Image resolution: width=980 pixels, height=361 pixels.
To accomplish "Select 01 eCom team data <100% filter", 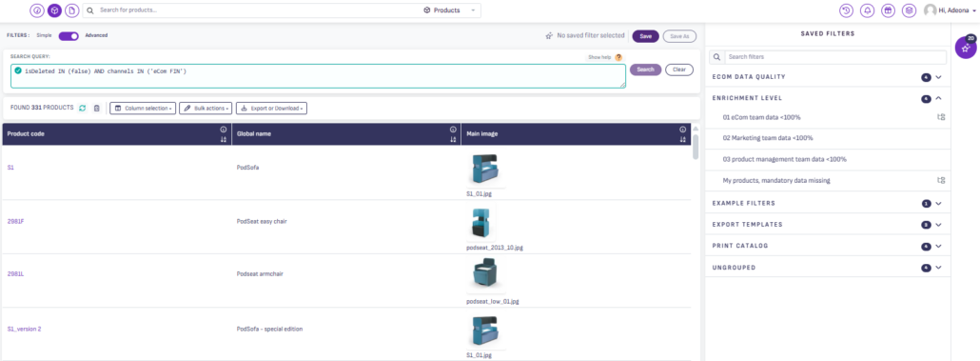I will (761, 117).
